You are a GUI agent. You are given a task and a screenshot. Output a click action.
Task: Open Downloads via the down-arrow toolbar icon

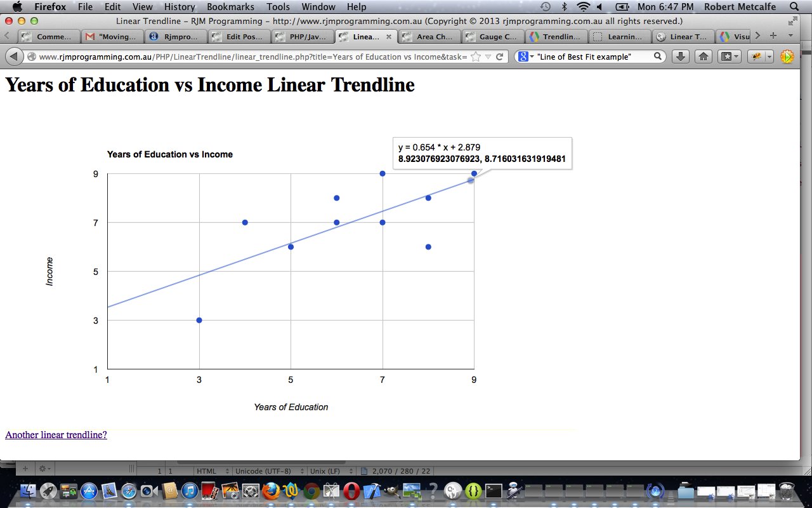point(679,56)
